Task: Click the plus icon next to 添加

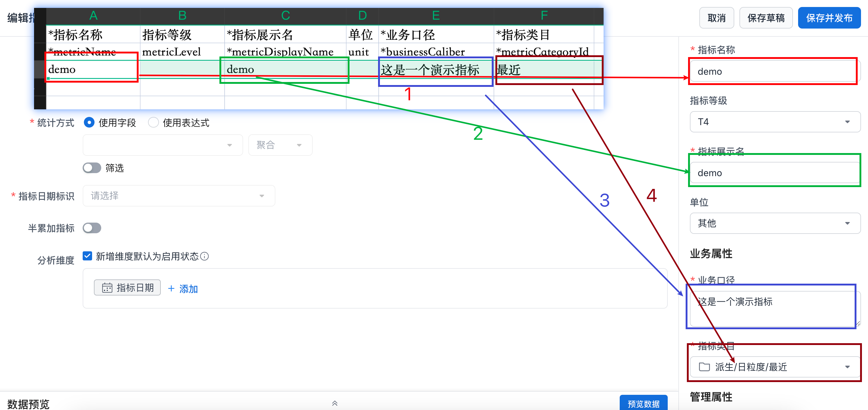Action: tap(171, 289)
